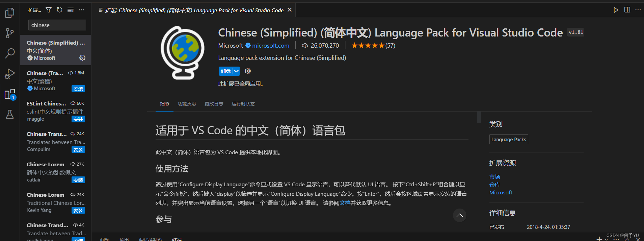The width and height of the screenshot is (644, 241).
Task: Select Chinese (Tra... 中文(繁體) list item
Action: tap(56, 80)
